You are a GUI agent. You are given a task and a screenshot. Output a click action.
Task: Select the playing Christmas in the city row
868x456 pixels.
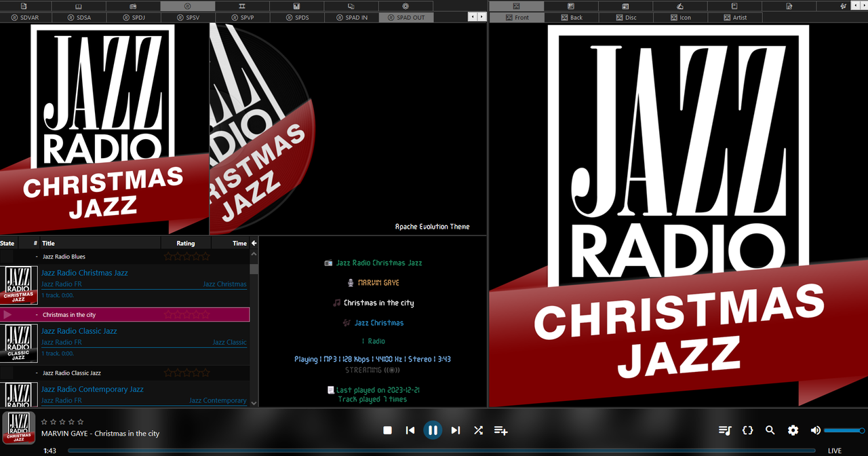tap(125, 315)
